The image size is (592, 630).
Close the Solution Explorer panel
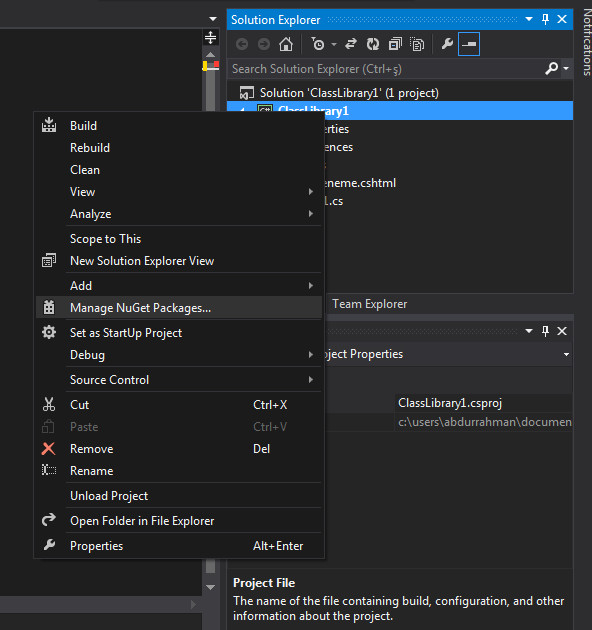[562, 19]
